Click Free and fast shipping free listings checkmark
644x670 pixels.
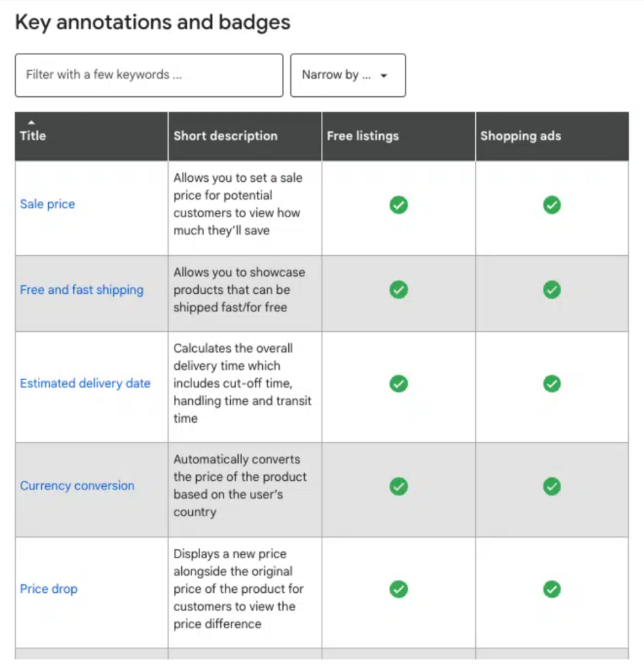click(x=398, y=289)
